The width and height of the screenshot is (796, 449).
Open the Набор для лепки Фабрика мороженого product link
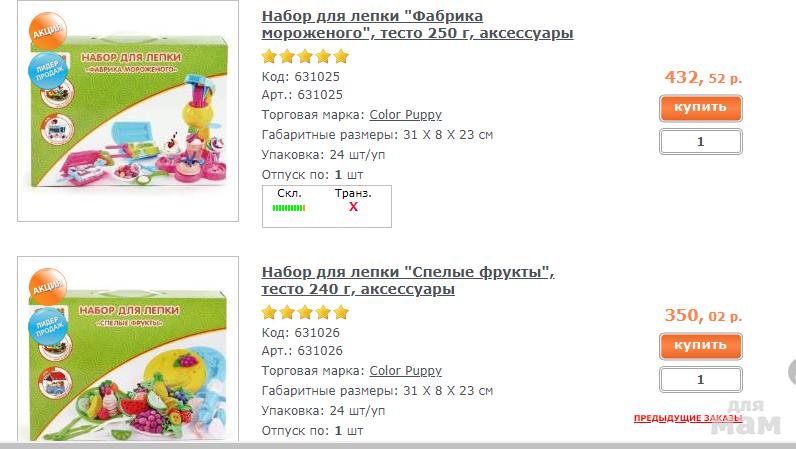pyautogui.click(x=417, y=24)
